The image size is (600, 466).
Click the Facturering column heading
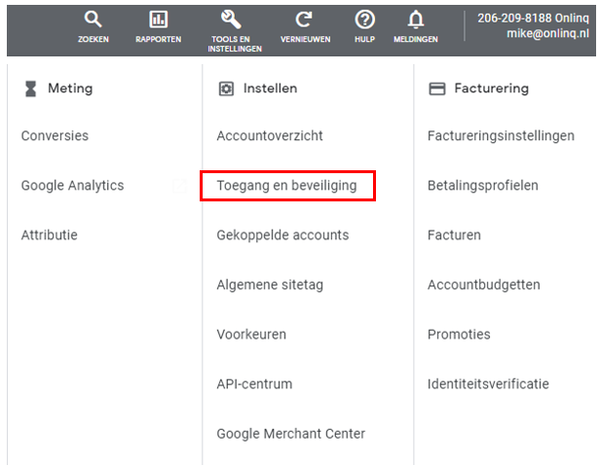click(x=492, y=89)
